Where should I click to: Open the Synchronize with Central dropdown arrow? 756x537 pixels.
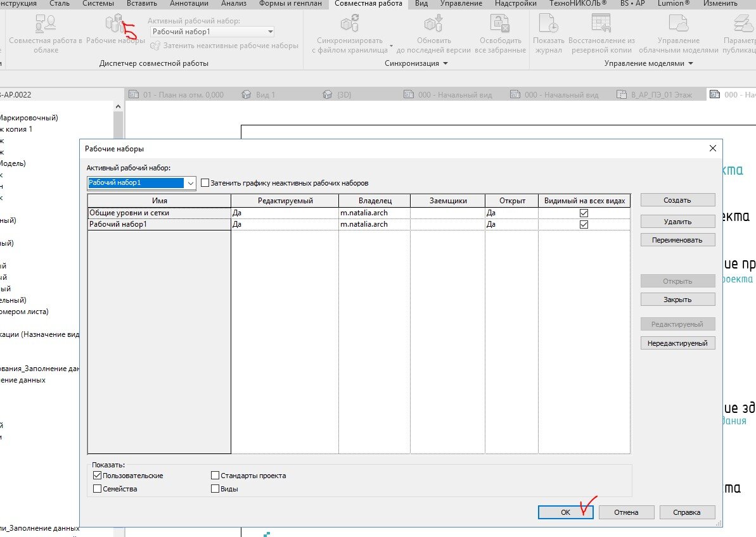391,46
